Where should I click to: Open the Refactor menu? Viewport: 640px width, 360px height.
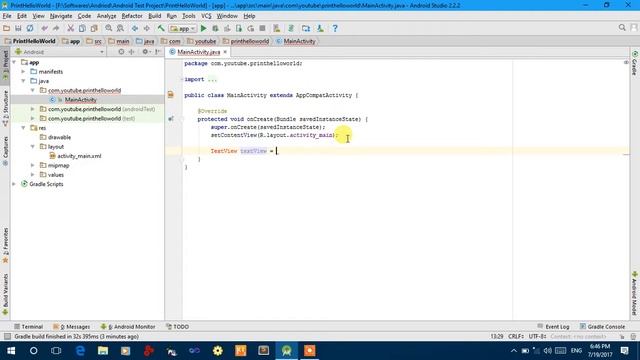point(132,16)
